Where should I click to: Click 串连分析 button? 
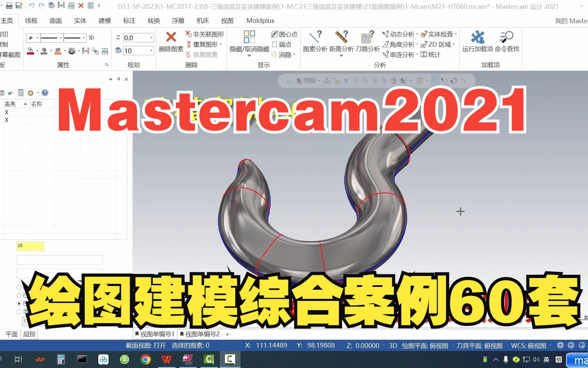pos(398,55)
